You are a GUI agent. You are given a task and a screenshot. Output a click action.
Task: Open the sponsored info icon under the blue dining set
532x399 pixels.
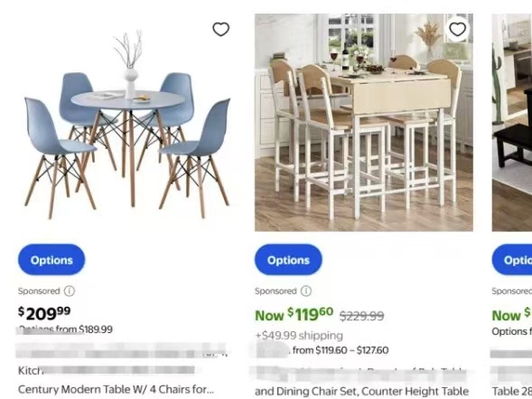coord(70,291)
